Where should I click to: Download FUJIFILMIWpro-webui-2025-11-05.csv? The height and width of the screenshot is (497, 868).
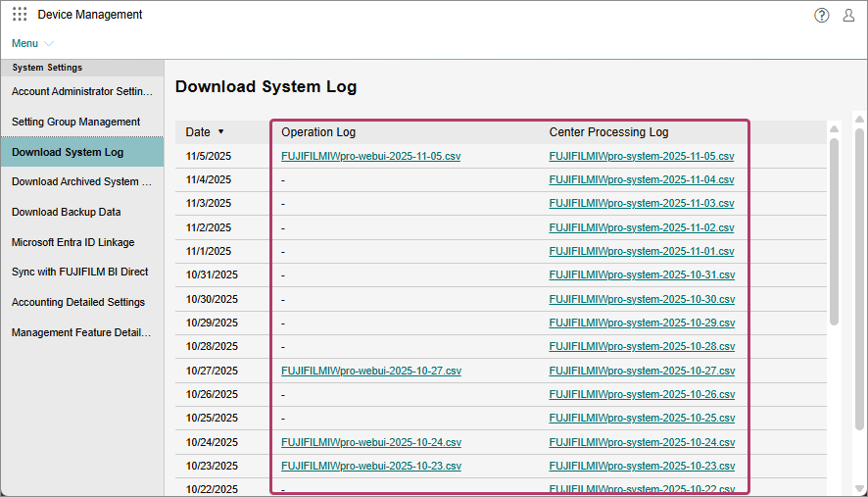[371, 156]
